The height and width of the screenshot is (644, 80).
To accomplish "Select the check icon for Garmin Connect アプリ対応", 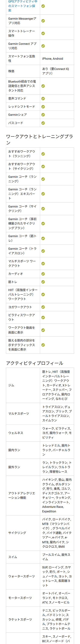I will coord(43,46).
